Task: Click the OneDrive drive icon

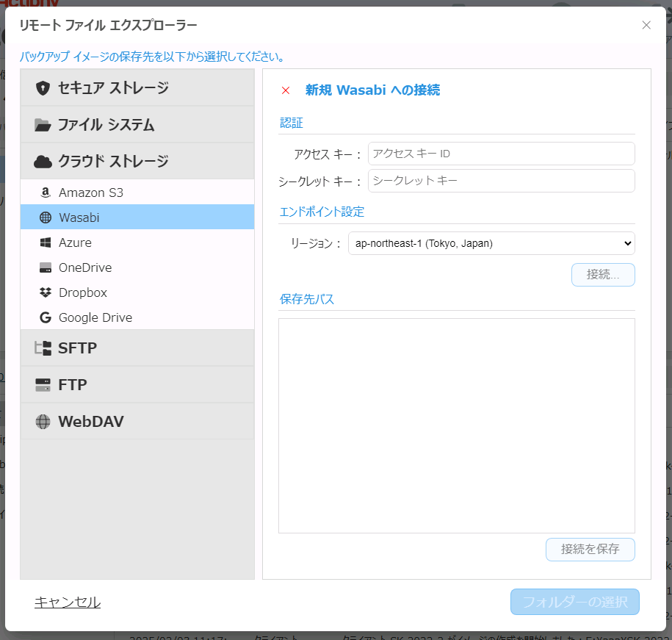Action: click(46, 267)
